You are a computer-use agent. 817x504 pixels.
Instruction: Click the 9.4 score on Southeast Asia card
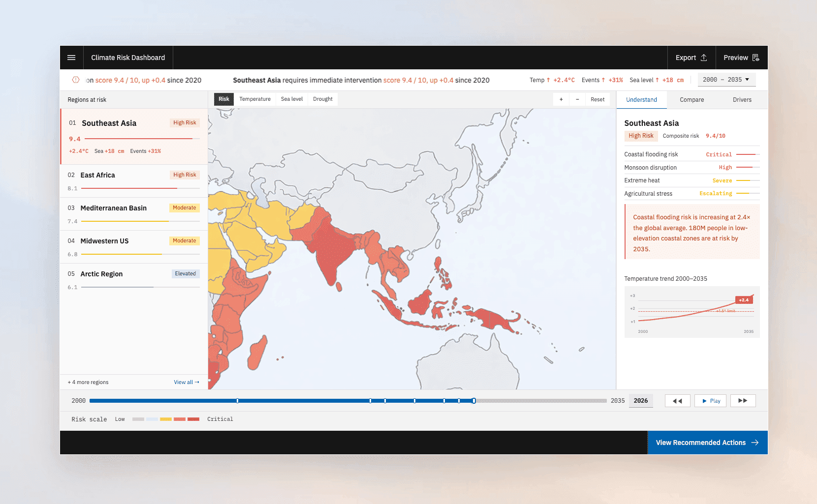pyautogui.click(x=75, y=139)
